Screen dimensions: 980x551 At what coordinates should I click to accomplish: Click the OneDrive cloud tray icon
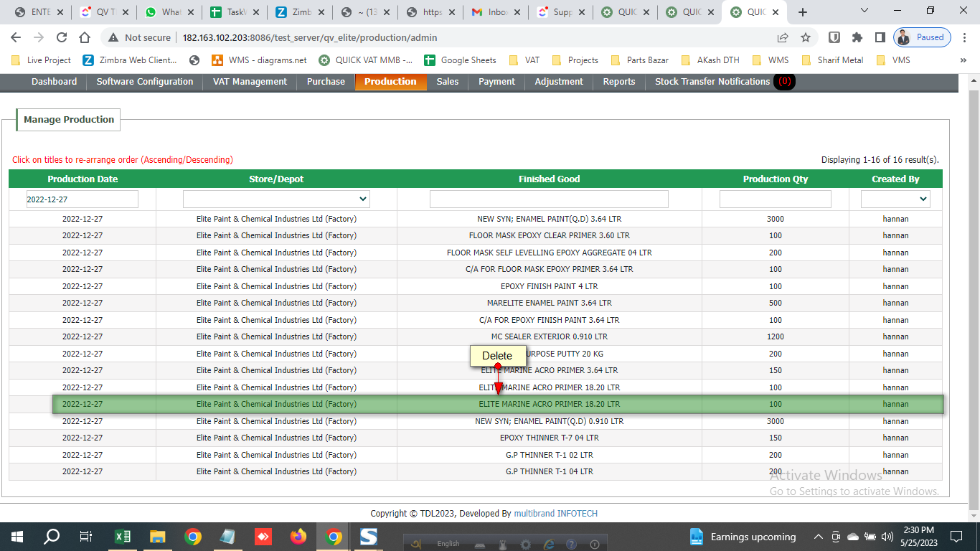point(853,537)
